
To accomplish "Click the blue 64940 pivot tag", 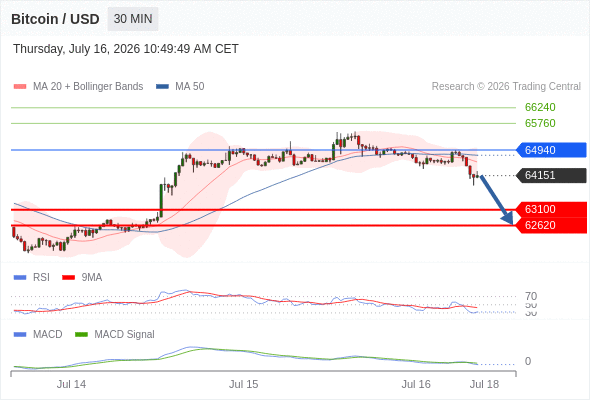I will point(551,150).
